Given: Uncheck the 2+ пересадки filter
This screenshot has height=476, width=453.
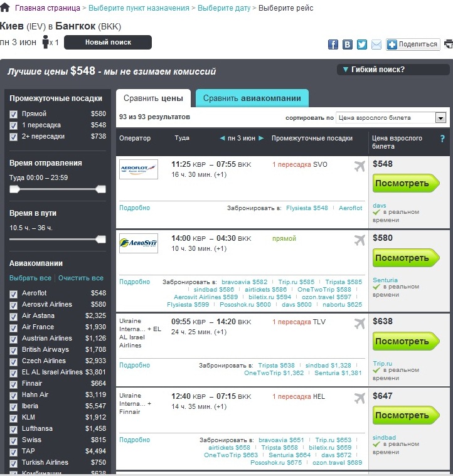Looking at the screenshot, I should [13, 137].
